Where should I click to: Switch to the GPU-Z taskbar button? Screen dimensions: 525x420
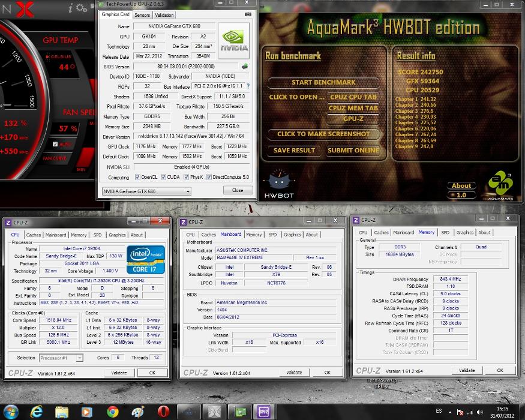[240, 412]
